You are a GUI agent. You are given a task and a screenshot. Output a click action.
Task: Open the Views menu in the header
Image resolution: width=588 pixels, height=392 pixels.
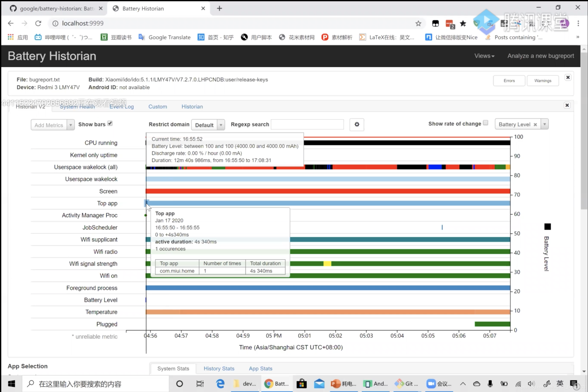pos(484,56)
